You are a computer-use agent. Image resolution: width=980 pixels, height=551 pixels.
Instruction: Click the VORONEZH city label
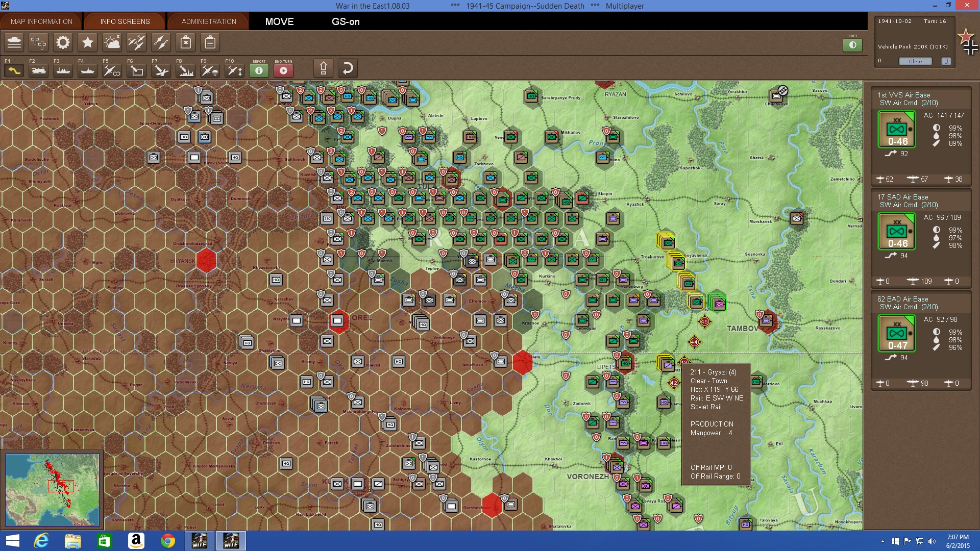pyautogui.click(x=587, y=477)
